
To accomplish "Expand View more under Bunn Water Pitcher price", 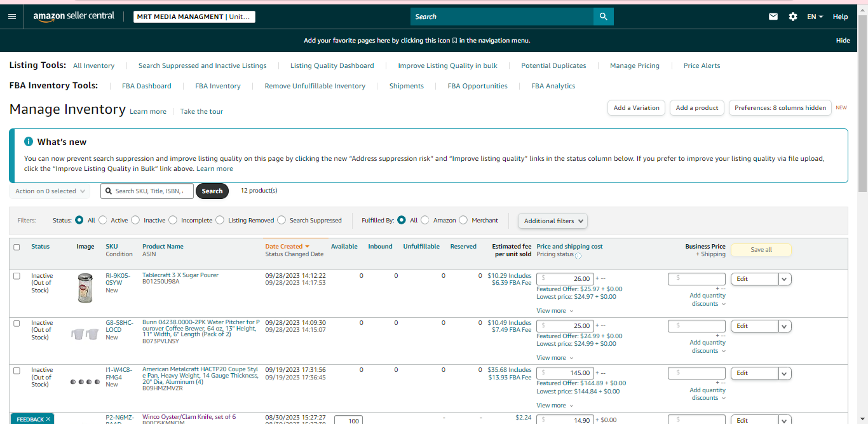I will pos(555,358).
